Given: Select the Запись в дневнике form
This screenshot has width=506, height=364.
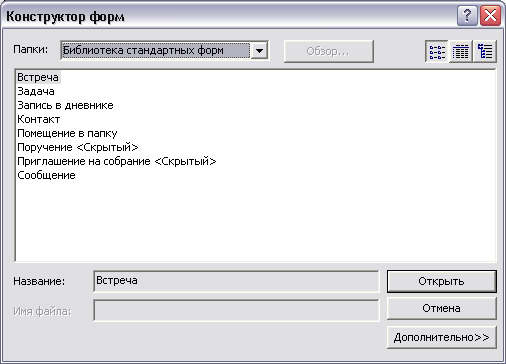Looking at the screenshot, I should click(x=65, y=105).
